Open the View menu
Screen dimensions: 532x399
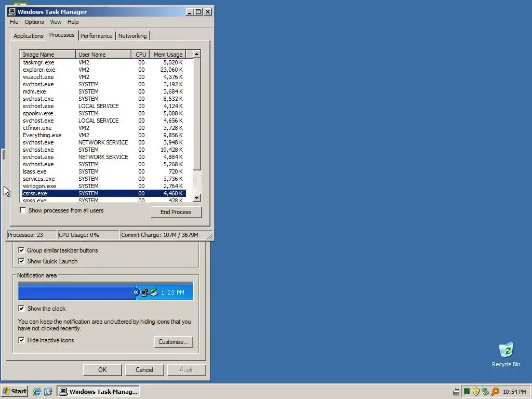tap(56, 22)
